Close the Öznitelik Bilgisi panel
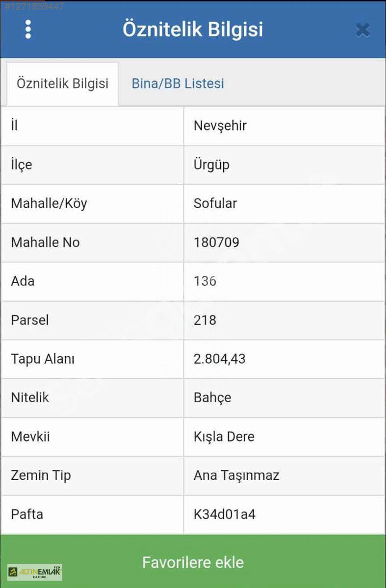This screenshot has height=588, width=386. (x=362, y=30)
